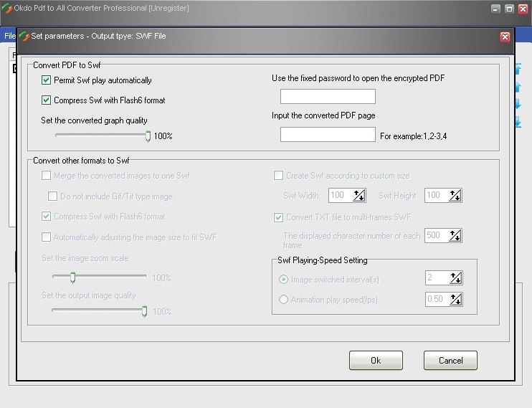Click the image switched interval value field
The width and height of the screenshot is (532, 408).
pyautogui.click(x=437, y=277)
